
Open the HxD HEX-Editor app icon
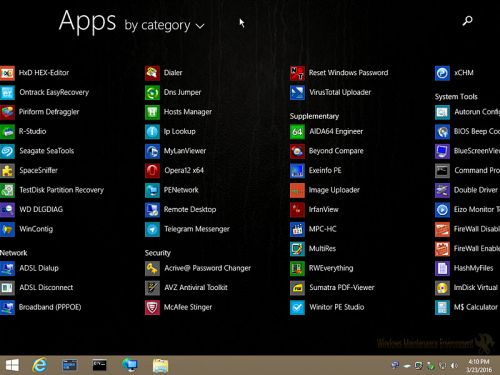pyautogui.click(x=7, y=73)
